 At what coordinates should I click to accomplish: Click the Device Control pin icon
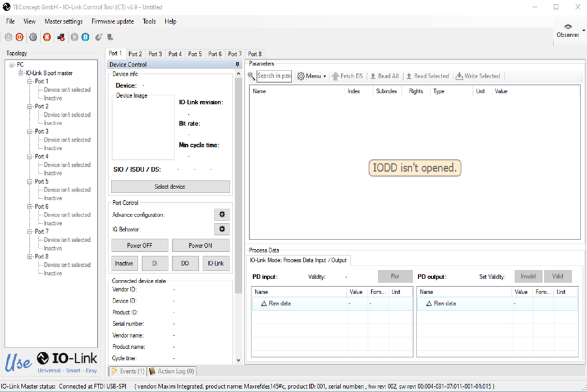[237, 65]
